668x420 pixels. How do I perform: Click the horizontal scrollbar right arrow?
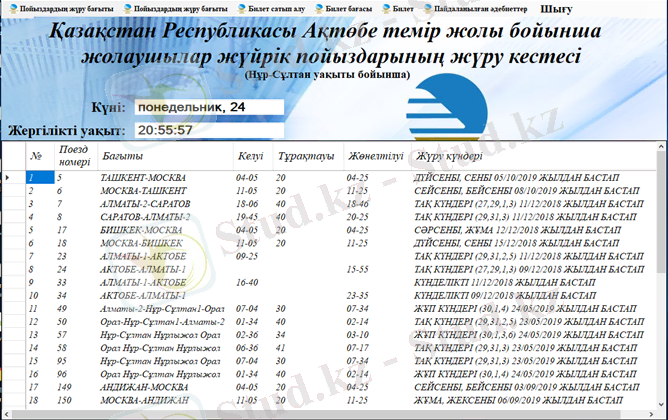651,414
